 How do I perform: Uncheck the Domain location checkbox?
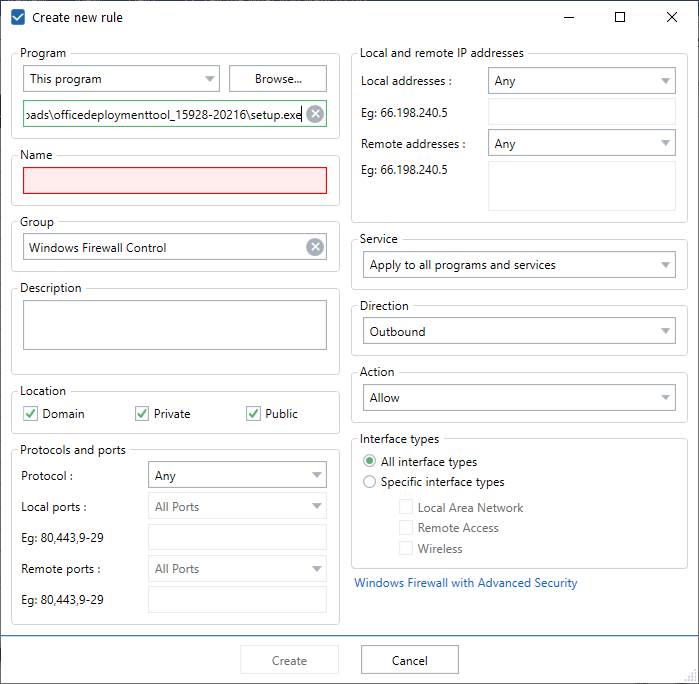(x=31, y=414)
